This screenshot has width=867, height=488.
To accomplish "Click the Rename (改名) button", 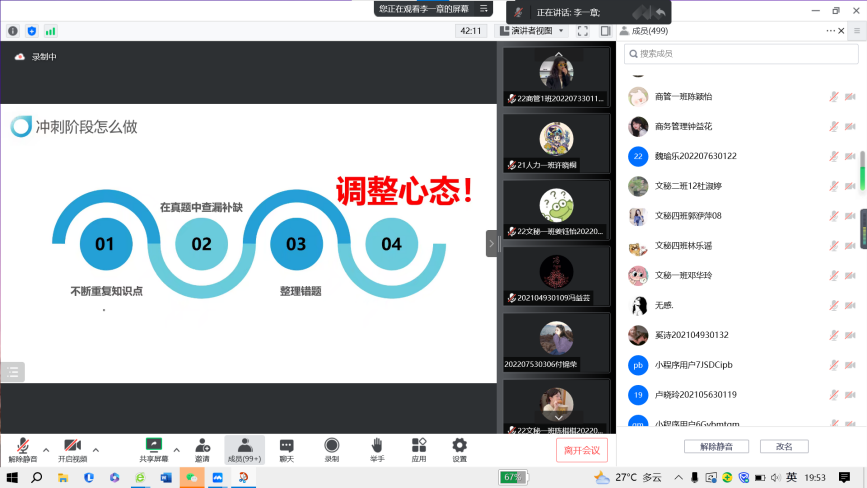I will tap(784, 446).
